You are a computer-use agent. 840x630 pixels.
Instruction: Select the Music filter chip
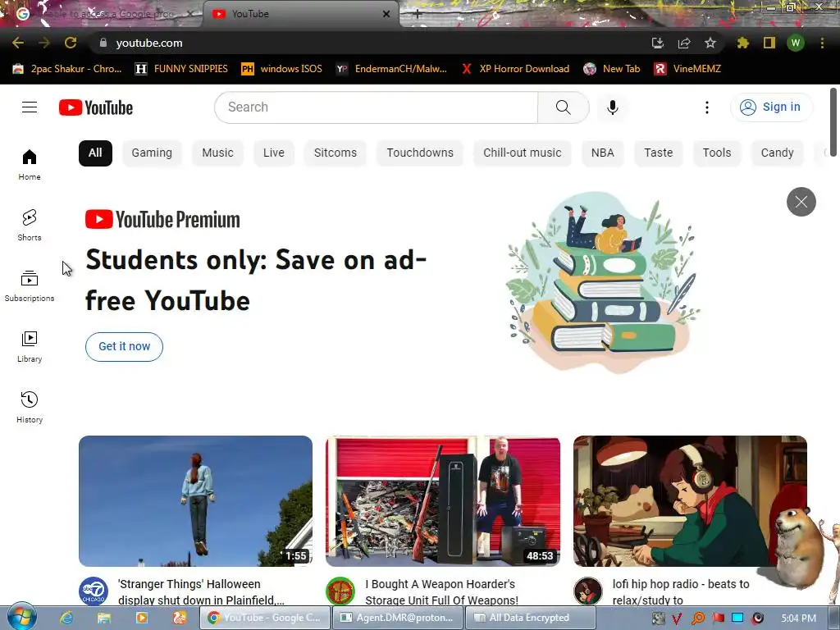click(217, 153)
